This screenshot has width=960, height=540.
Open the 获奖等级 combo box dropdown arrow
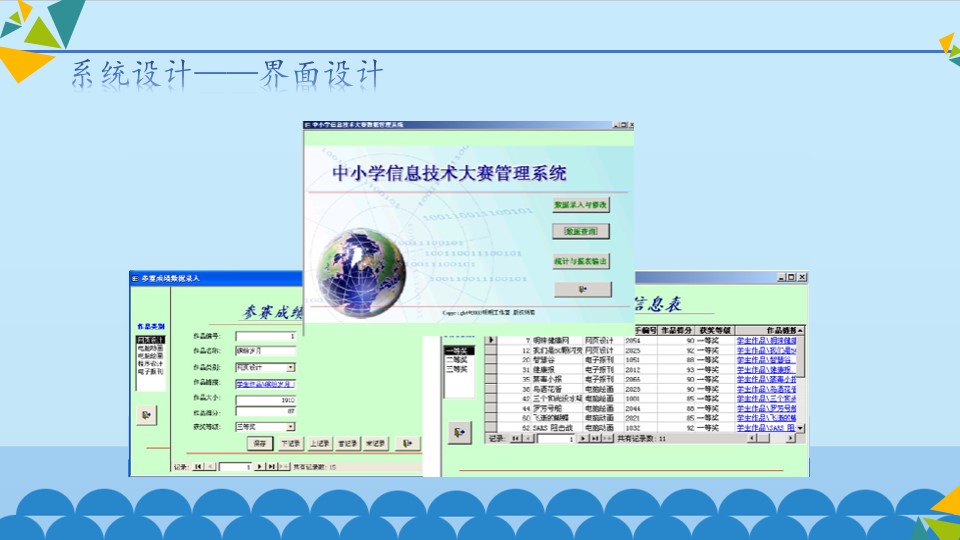pos(290,427)
